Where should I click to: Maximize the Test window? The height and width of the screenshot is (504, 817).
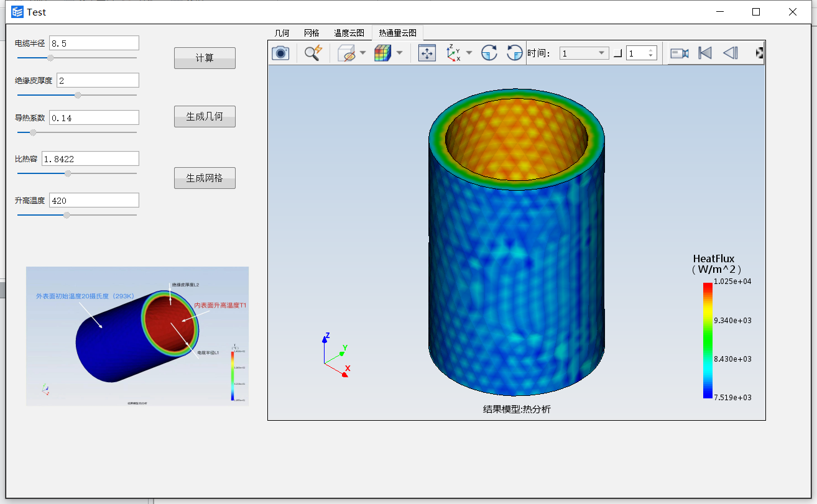click(756, 12)
